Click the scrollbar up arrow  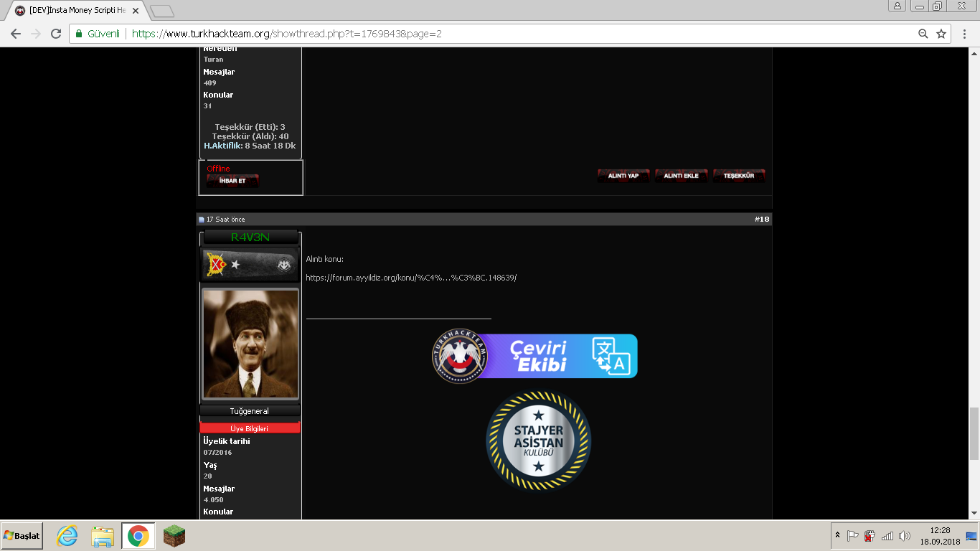pos(974,53)
